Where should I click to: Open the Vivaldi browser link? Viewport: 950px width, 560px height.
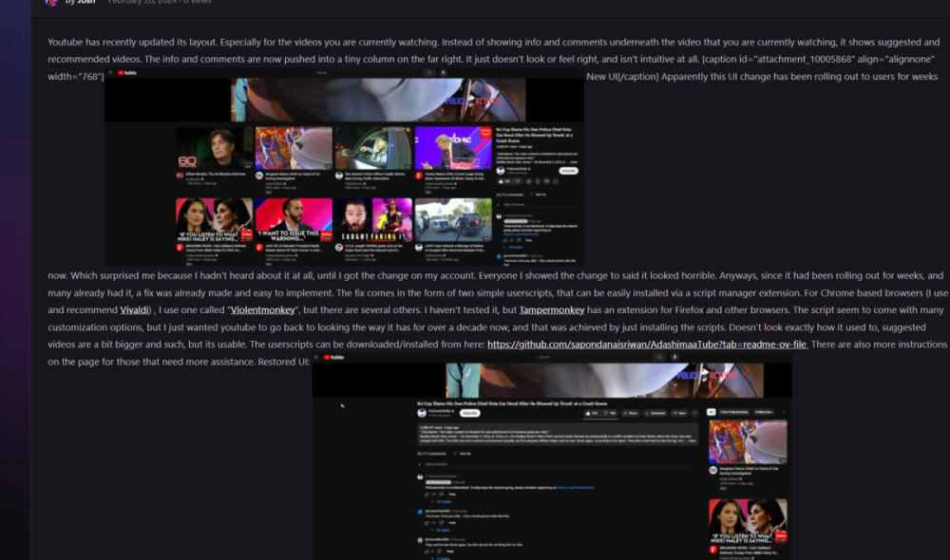click(134, 310)
